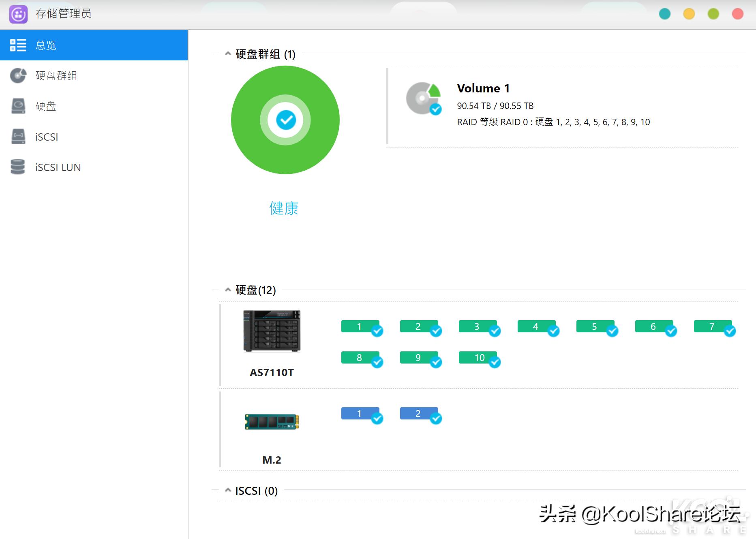Select the 硬盘群组 disk group icon
Screen dimensions: 756x539
[18, 76]
